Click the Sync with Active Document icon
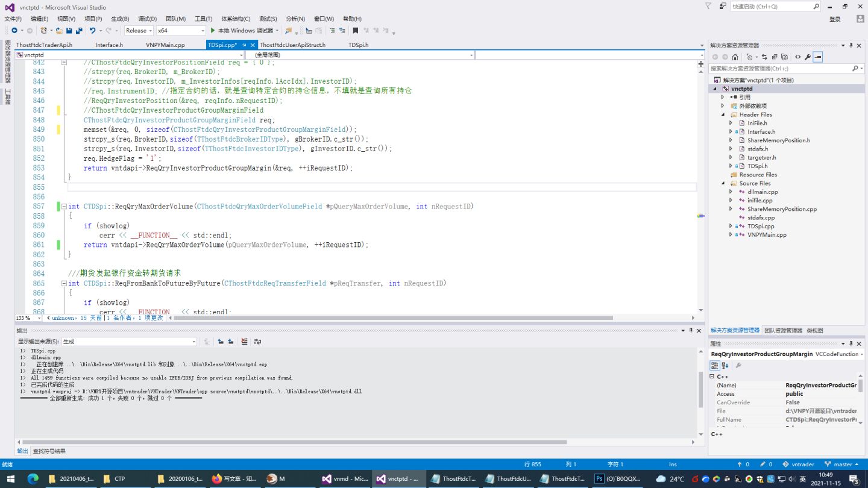Screen dimensions: 868x488 tap(764, 57)
